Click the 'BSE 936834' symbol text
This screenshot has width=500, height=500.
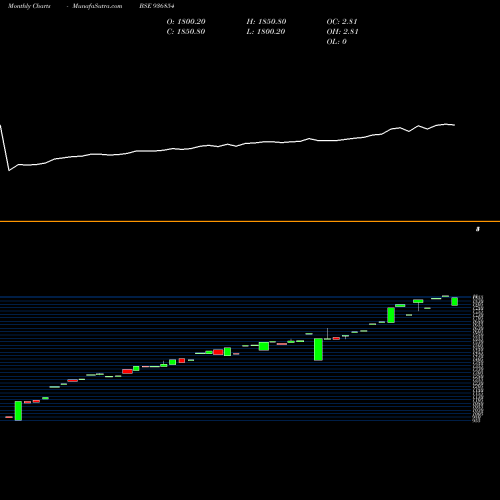point(157,6)
